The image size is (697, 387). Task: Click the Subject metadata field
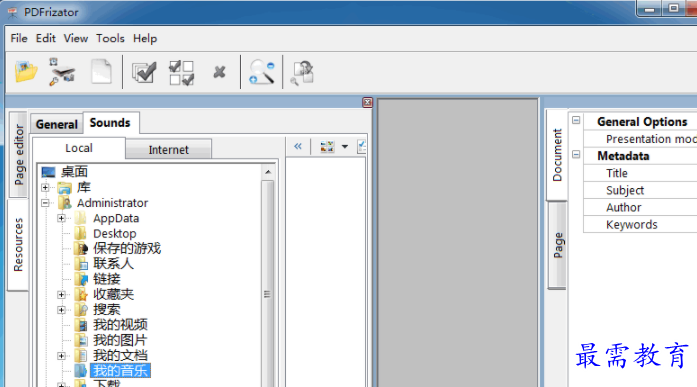pos(640,190)
